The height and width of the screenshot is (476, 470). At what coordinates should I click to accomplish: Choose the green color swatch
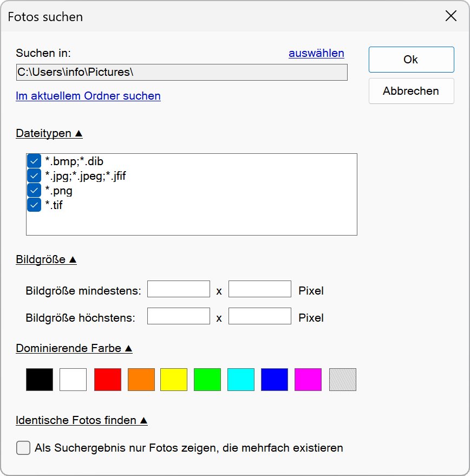pos(207,380)
